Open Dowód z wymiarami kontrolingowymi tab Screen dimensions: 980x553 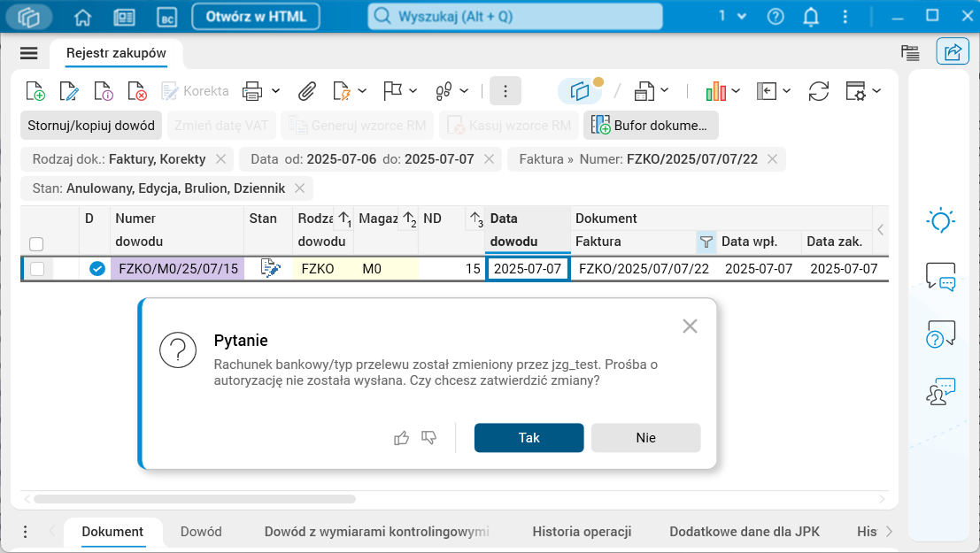point(377,532)
